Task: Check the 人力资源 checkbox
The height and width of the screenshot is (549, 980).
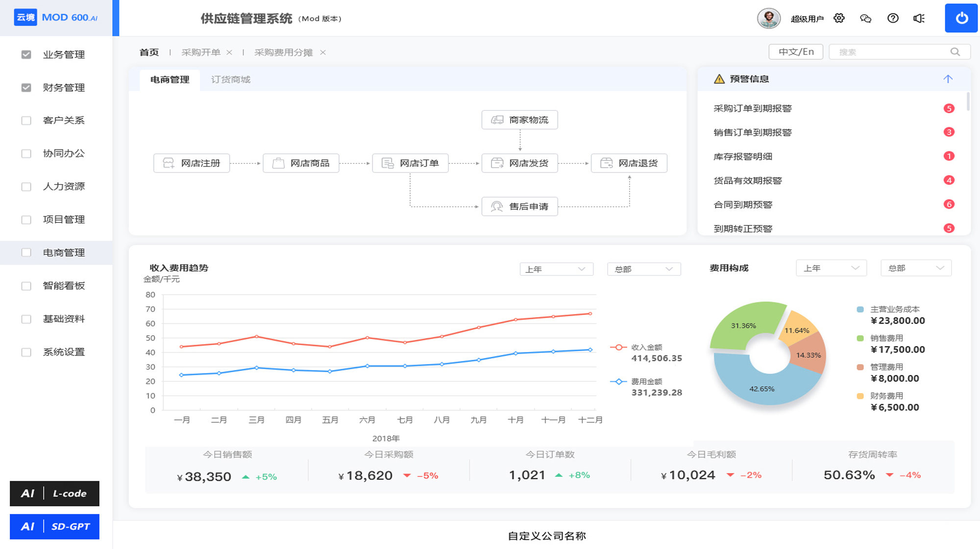Action: 26,187
